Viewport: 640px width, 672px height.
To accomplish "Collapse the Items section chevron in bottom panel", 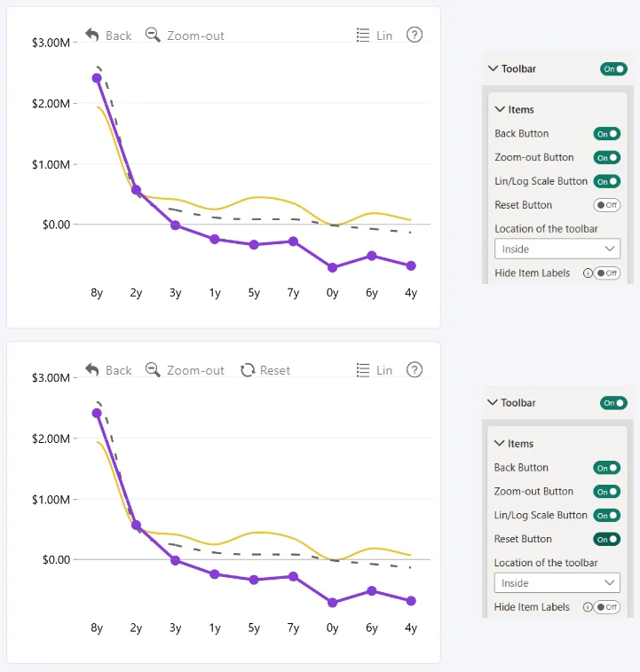I will click(x=500, y=443).
